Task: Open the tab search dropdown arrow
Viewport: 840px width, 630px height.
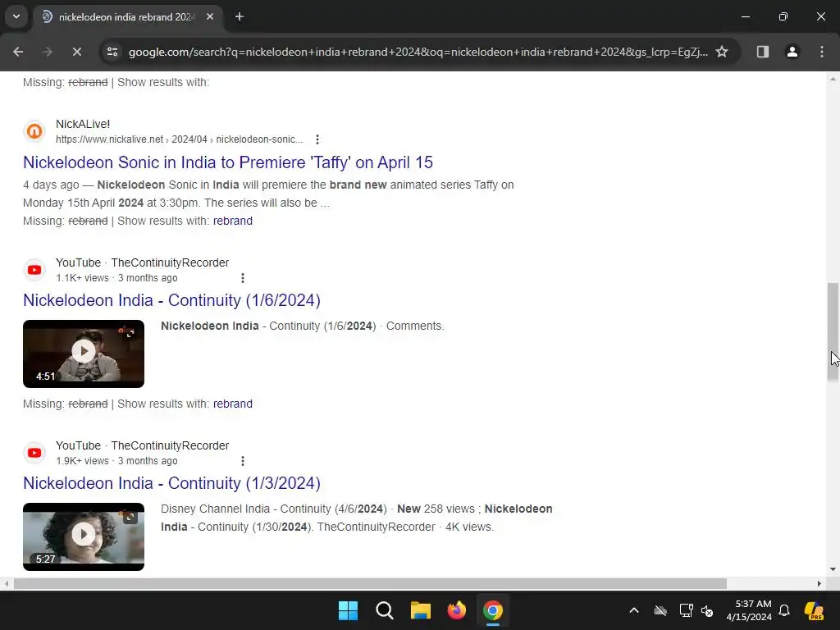Action: pos(16,16)
